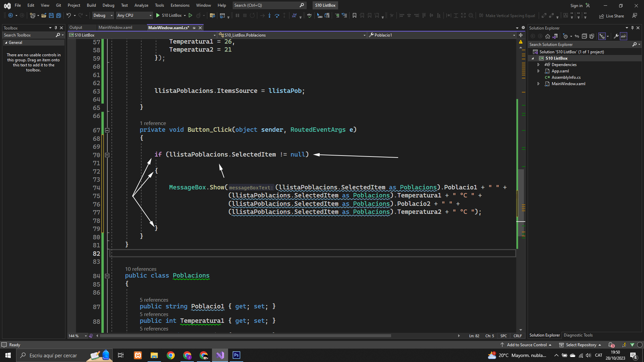
Task: Toggle Preview Selected Items in Solution Explorer
Action: coord(624,36)
